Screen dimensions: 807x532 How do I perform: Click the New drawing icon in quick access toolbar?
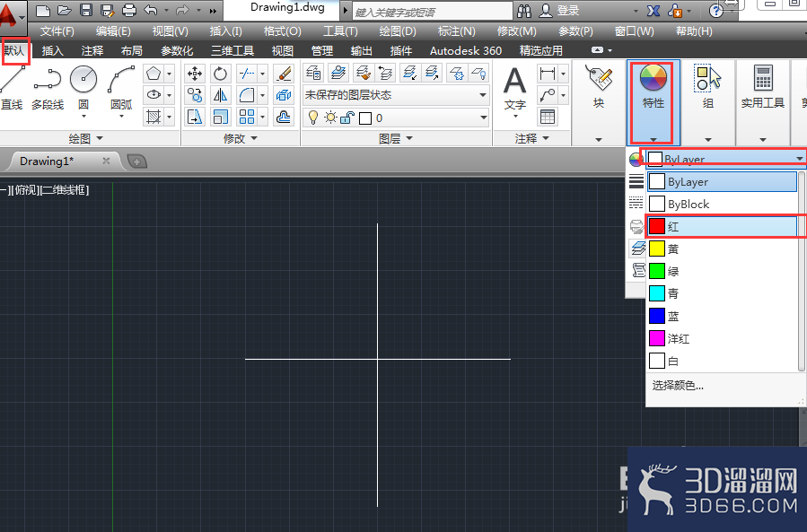pyautogui.click(x=43, y=10)
